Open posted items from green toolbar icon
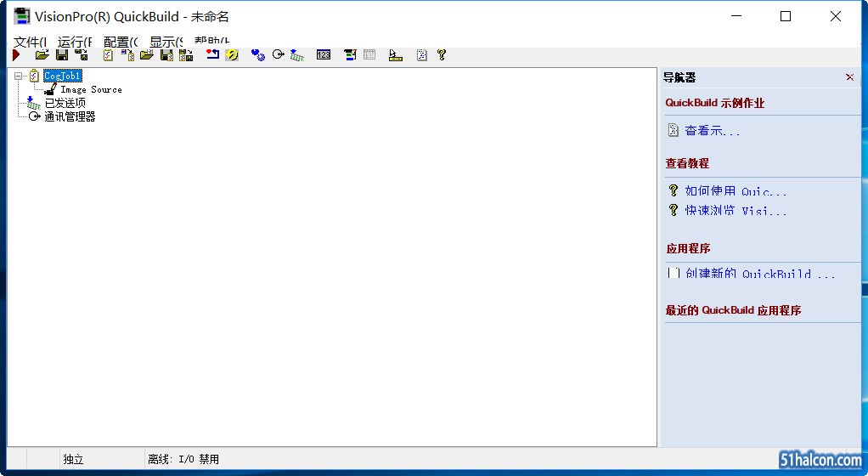Viewport: 868px width, 476px height. pyautogui.click(x=297, y=55)
